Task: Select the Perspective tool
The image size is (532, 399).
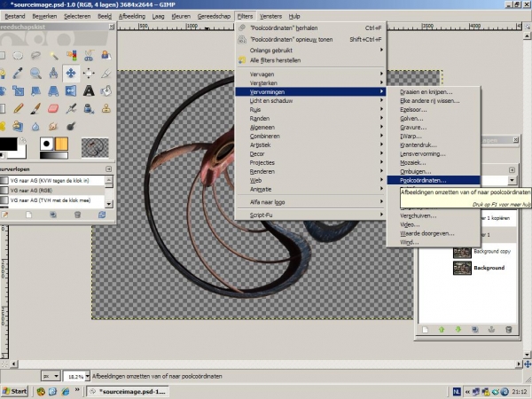Action: point(53,90)
